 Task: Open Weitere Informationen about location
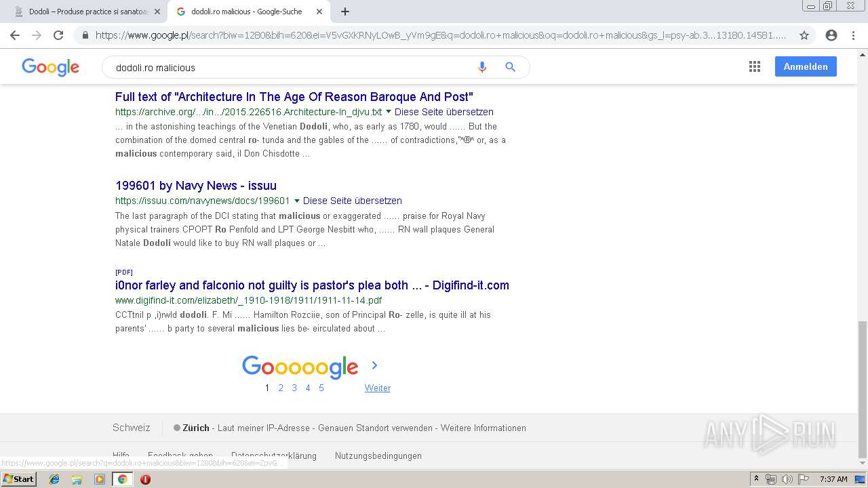pos(484,428)
